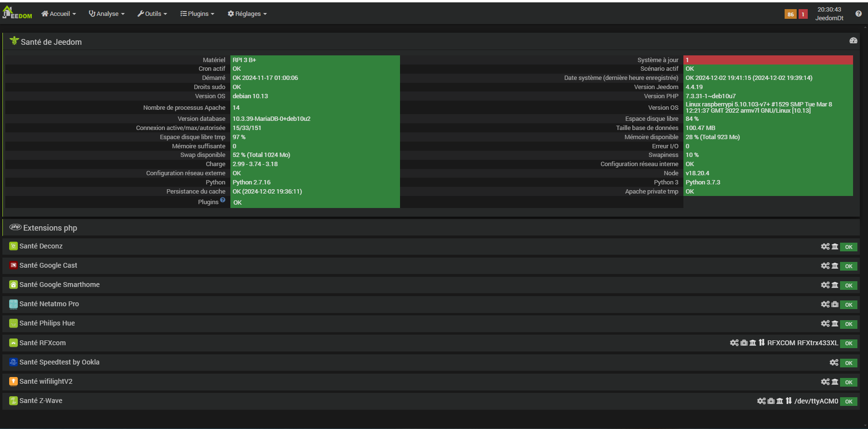Expand the Santé RFXcom panel
868x429 pixels.
click(x=42, y=343)
